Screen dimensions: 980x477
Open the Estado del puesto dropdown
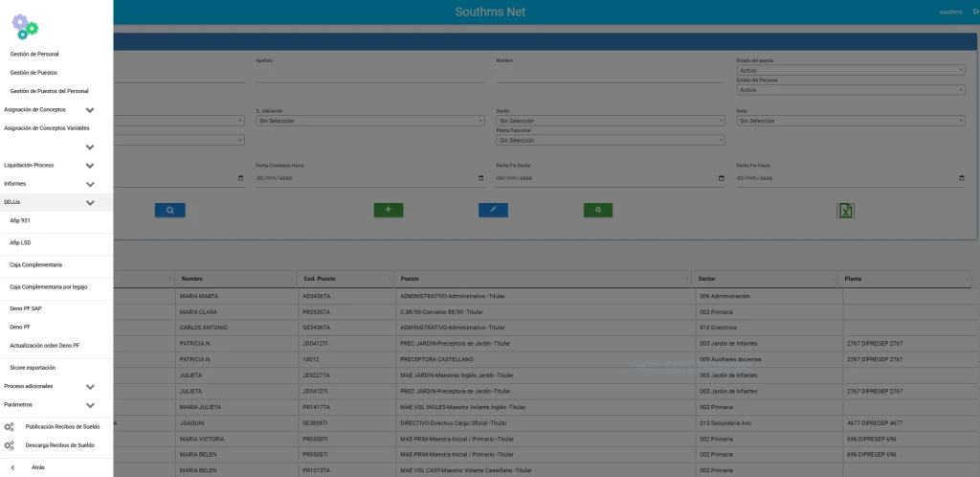point(851,71)
